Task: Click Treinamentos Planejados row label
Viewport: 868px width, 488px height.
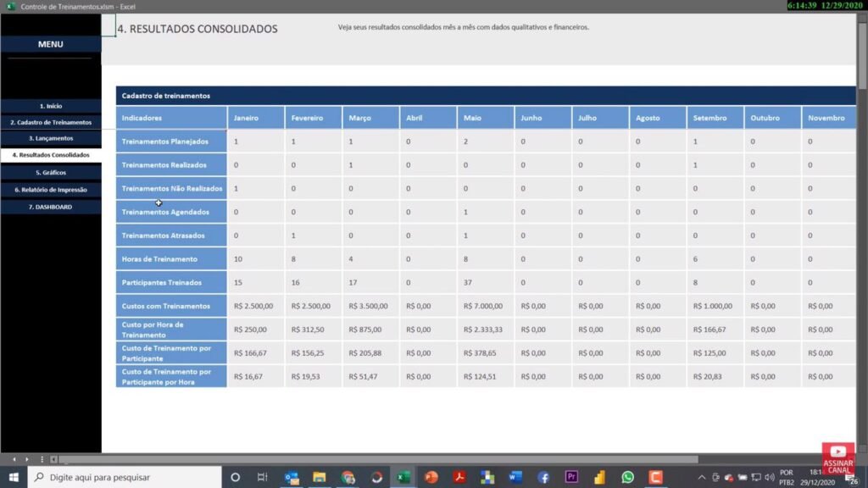Action: tap(171, 141)
